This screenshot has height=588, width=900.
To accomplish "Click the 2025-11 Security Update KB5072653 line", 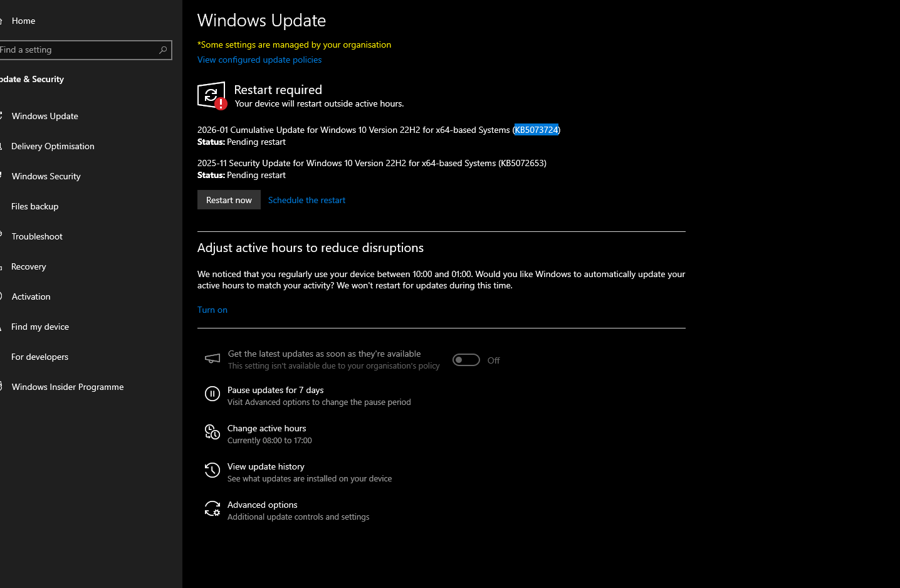I will 372,163.
